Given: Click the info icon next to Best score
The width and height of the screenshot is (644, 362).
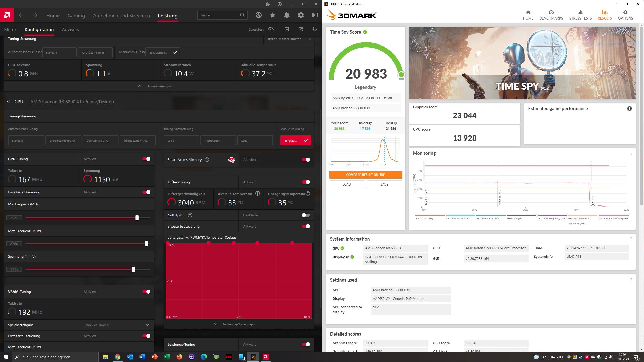Looking at the screenshot, I should tap(396, 123).
